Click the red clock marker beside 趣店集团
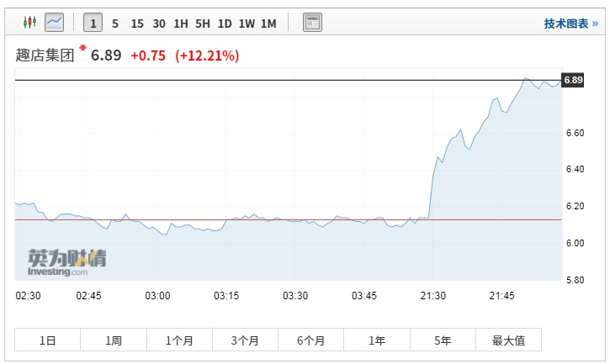Image resolution: width=610 pixels, height=364 pixels. (83, 47)
